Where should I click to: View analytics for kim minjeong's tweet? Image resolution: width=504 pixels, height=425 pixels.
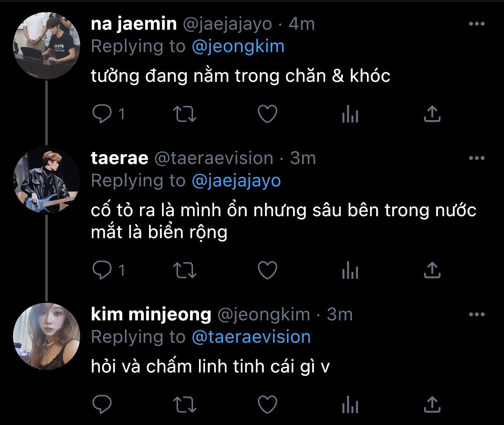coord(350,404)
